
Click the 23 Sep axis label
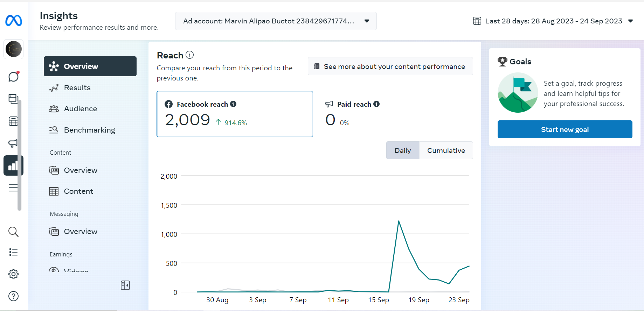[x=459, y=300]
